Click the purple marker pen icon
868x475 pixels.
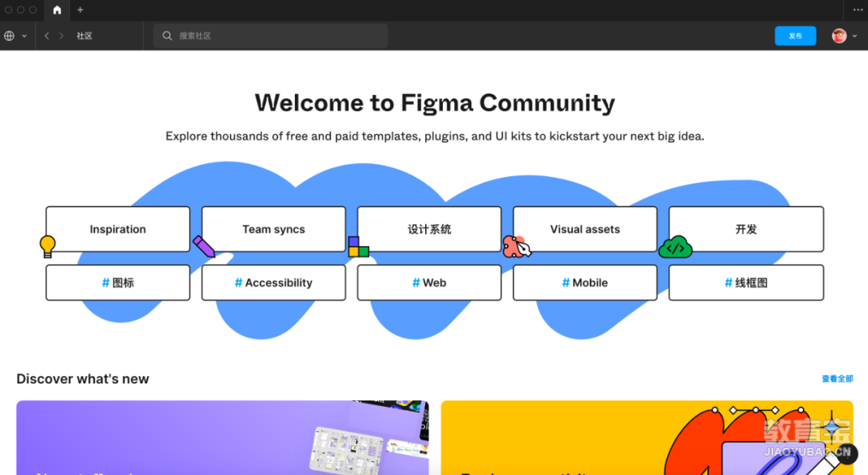[203, 247]
